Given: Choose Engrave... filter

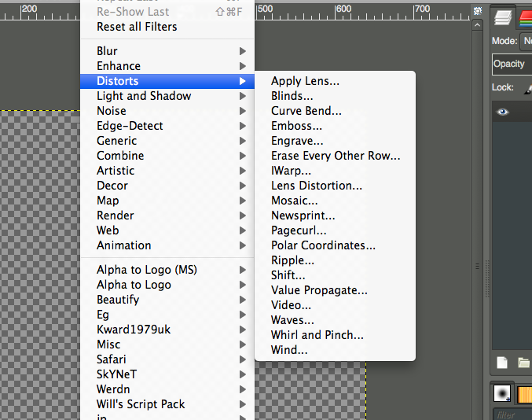Looking at the screenshot, I should tap(335, 141).
